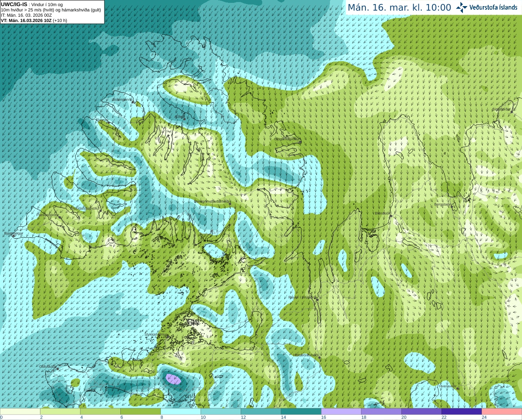The height and width of the screenshot is (420, 522).
Task: Select the Siglufjörður station label
Action: click(x=501, y=109)
